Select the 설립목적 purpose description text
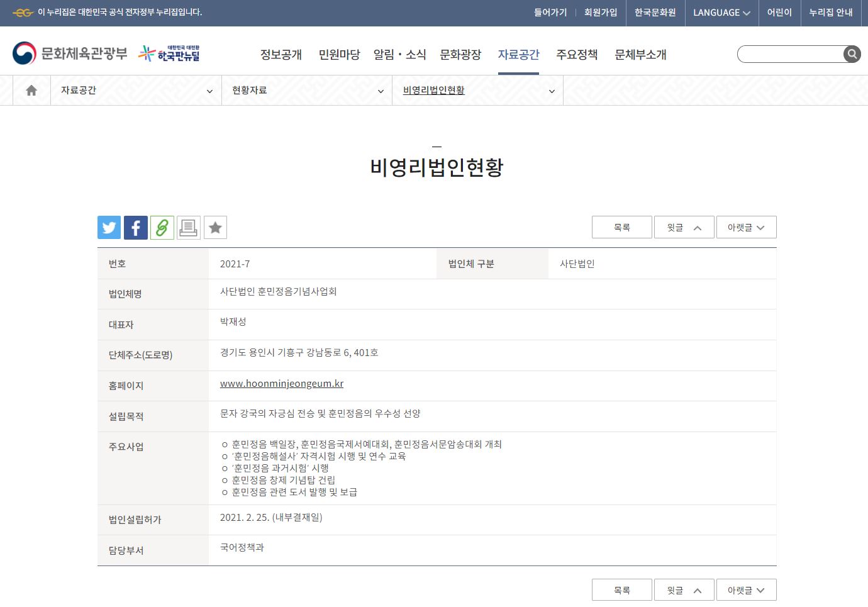This screenshot has height=607, width=868. [320, 413]
